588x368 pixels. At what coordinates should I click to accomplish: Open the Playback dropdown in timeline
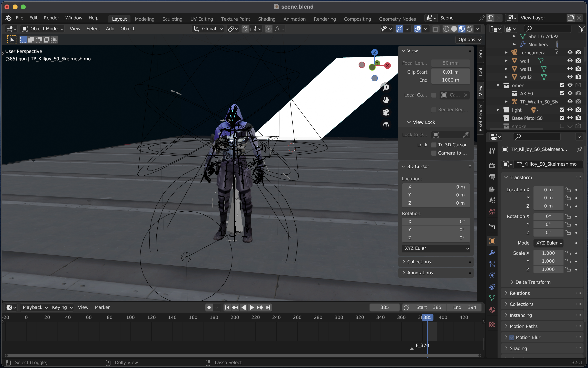(x=35, y=307)
